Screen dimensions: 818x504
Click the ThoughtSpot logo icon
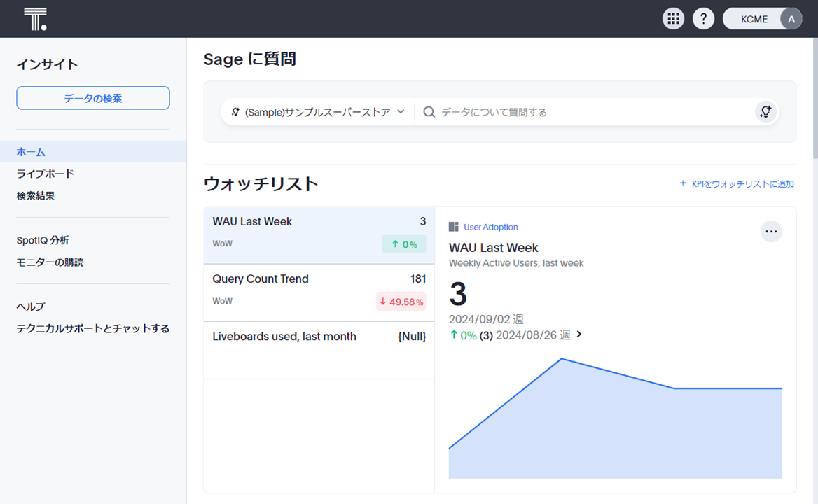(x=35, y=19)
